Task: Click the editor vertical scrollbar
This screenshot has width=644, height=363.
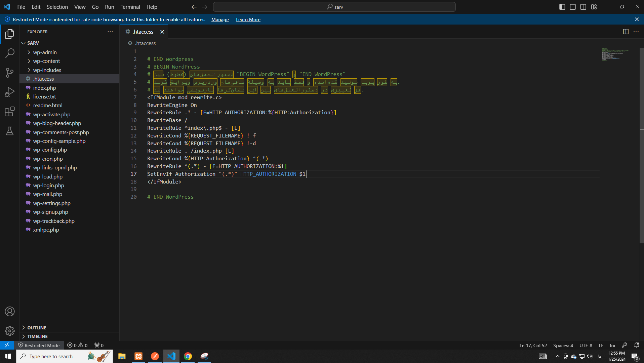Action: coord(642,145)
